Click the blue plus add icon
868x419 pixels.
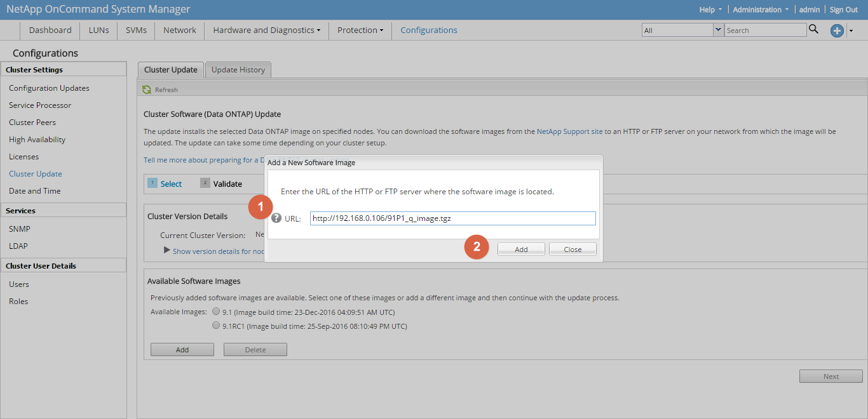(837, 30)
